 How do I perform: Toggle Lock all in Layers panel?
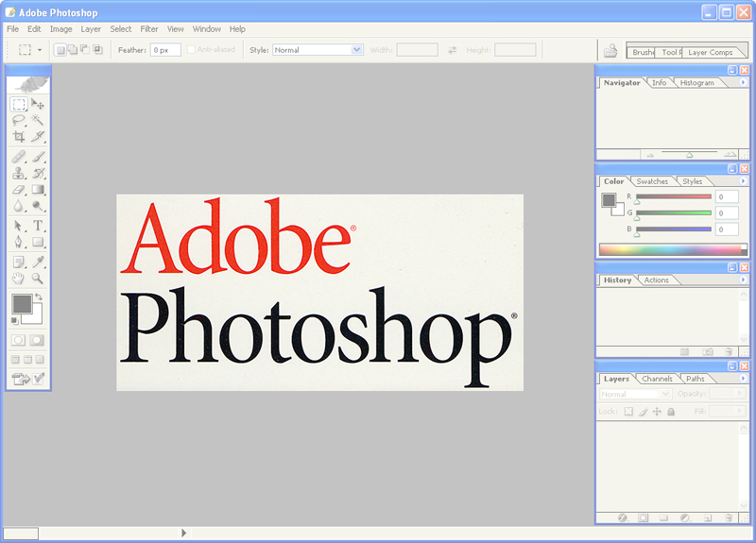coord(671,412)
